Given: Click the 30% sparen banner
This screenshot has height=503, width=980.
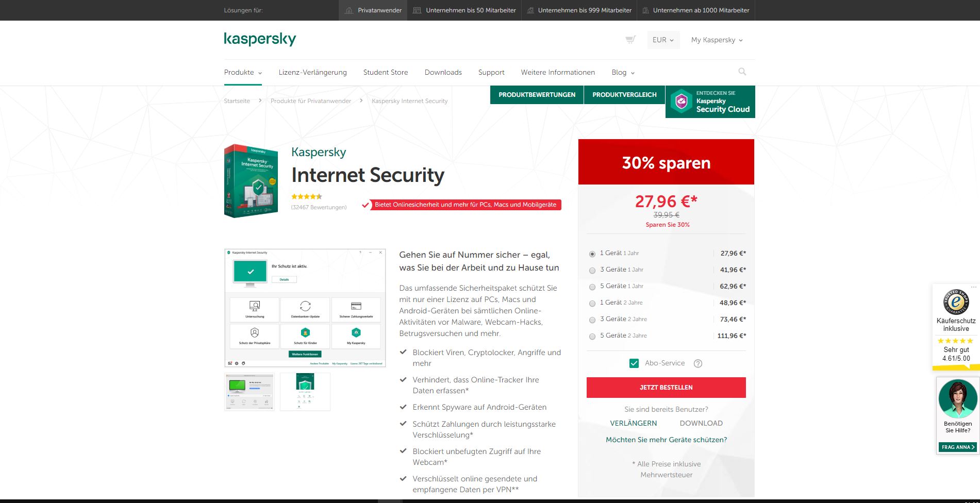Looking at the screenshot, I should (x=666, y=162).
